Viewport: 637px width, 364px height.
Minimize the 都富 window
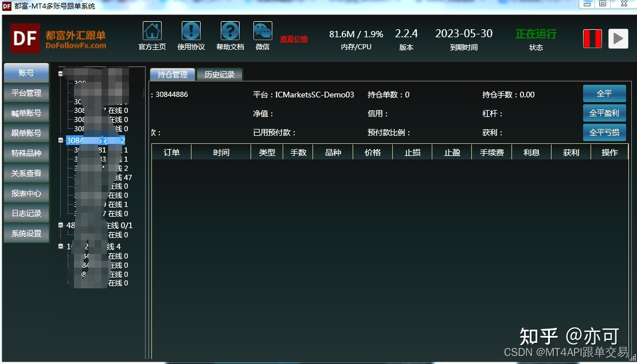point(587,4)
